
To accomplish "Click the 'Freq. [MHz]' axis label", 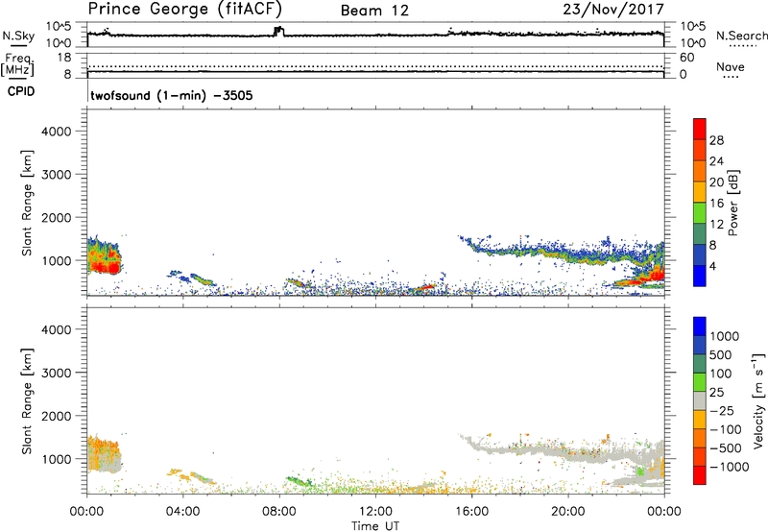I will [x=17, y=65].
